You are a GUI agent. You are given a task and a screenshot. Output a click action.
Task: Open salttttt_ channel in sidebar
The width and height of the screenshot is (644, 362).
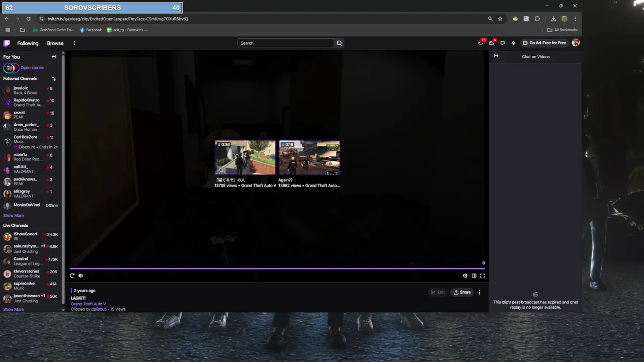[30, 169]
